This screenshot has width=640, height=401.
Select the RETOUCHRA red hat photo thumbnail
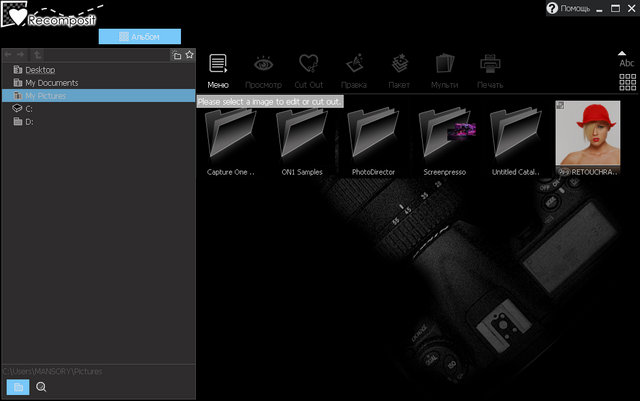(x=587, y=133)
